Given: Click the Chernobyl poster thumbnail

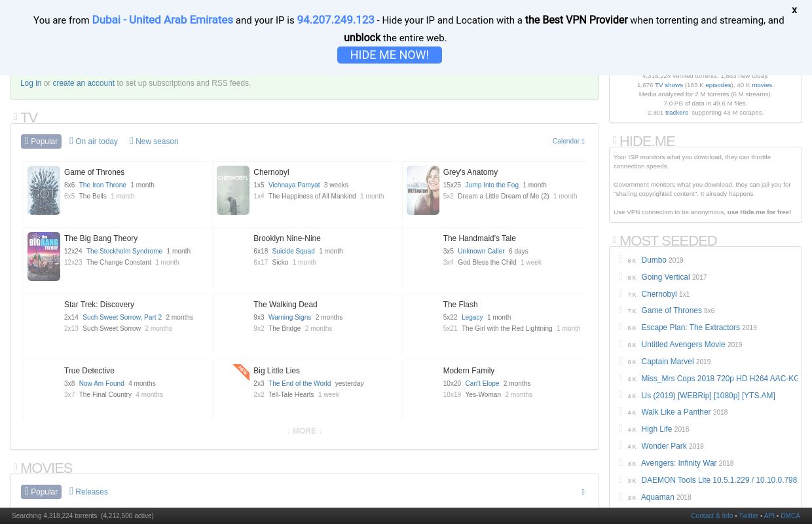Looking at the screenshot, I should click(x=233, y=191).
